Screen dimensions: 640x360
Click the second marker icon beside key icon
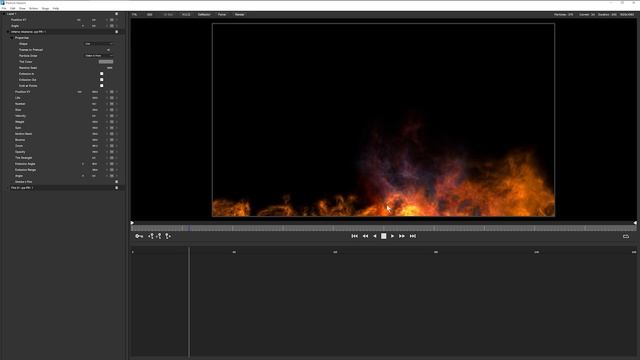click(x=159, y=236)
